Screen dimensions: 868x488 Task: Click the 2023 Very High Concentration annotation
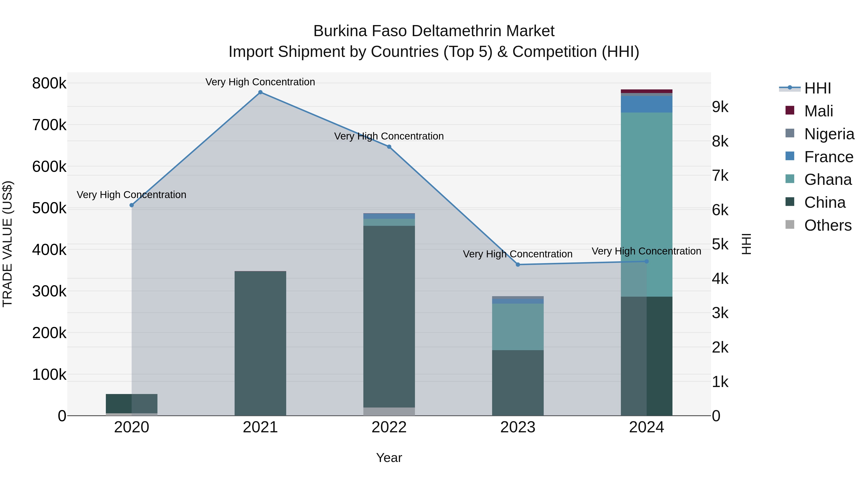coord(518,254)
